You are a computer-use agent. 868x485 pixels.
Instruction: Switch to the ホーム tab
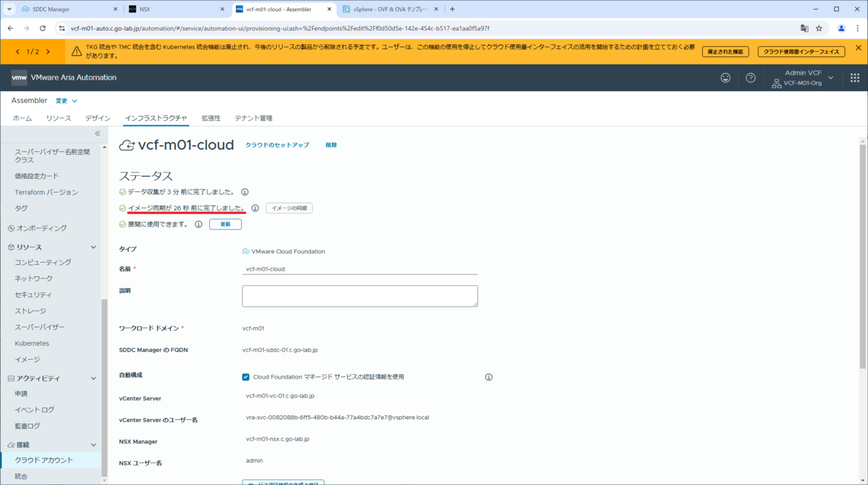click(22, 118)
